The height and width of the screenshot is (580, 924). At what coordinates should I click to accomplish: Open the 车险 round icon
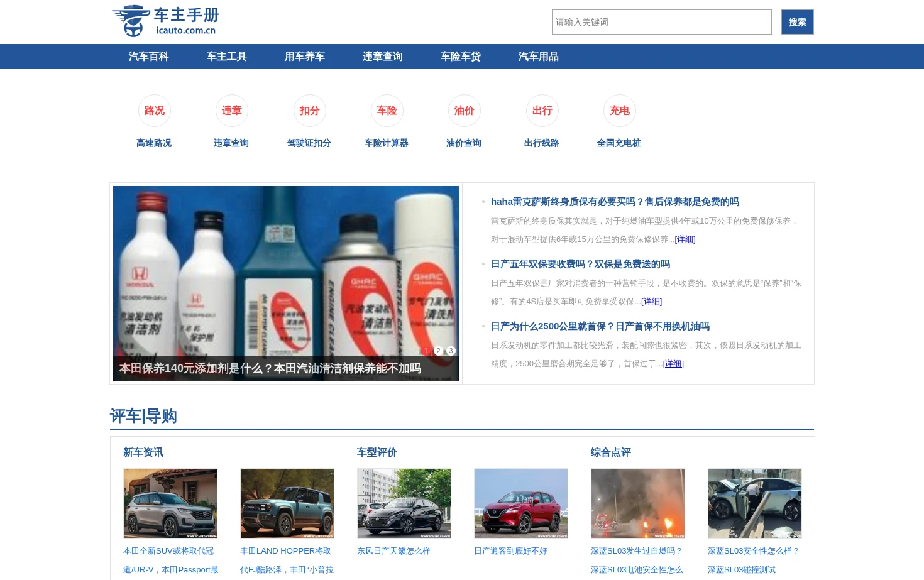click(x=387, y=111)
